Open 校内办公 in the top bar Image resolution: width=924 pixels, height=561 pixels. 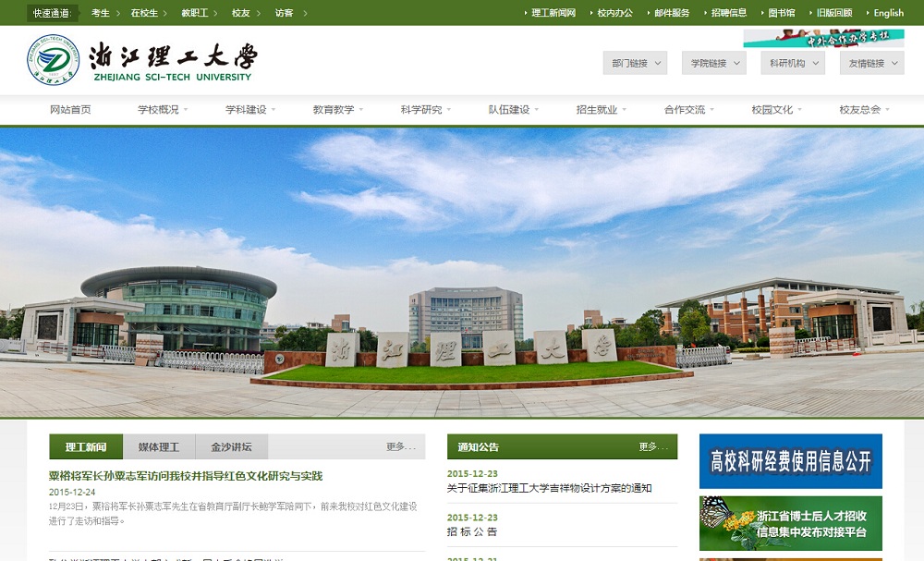click(x=614, y=13)
